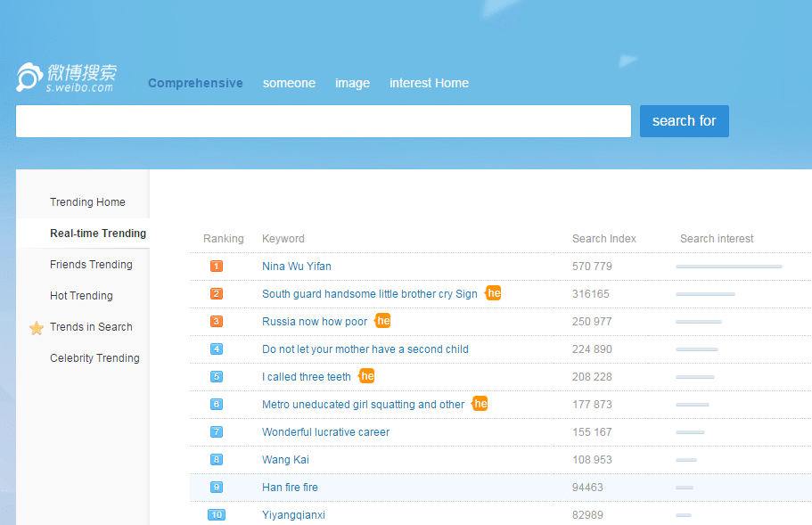Open Wonderful lucrative career keyword
This screenshot has height=525, width=812.
pos(325,432)
